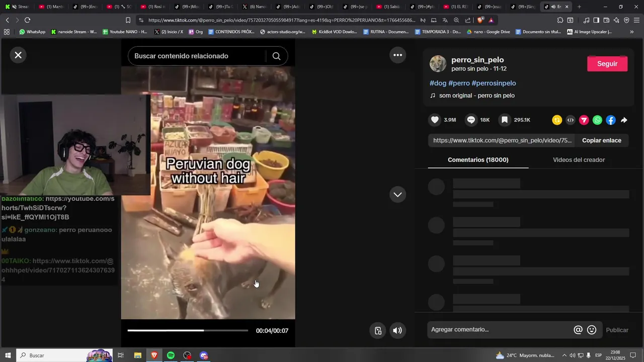Switch to Comentarios (18000) tab
Viewport: 644px width, 362px height.
pyautogui.click(x=478, y=160)
